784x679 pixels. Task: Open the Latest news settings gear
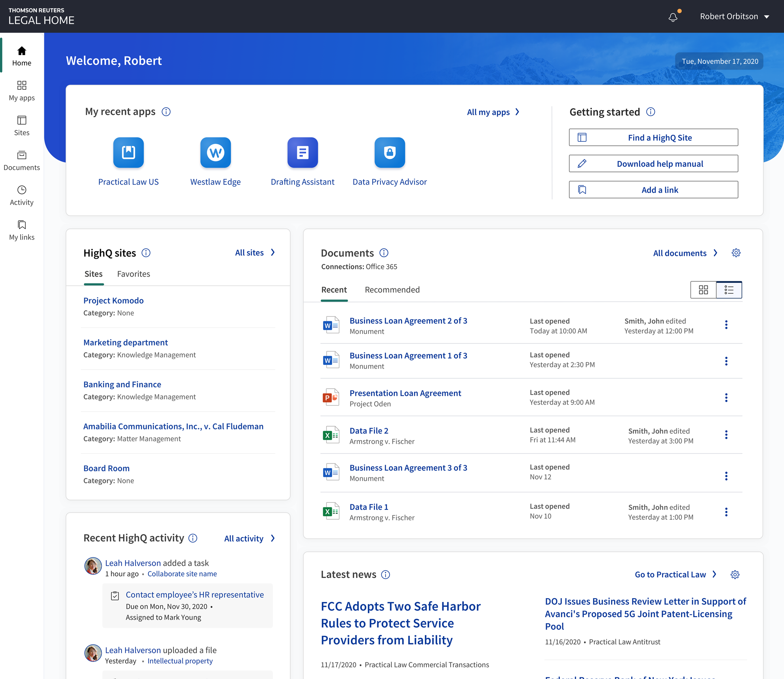pyautogui.click(x=735, y=574)
